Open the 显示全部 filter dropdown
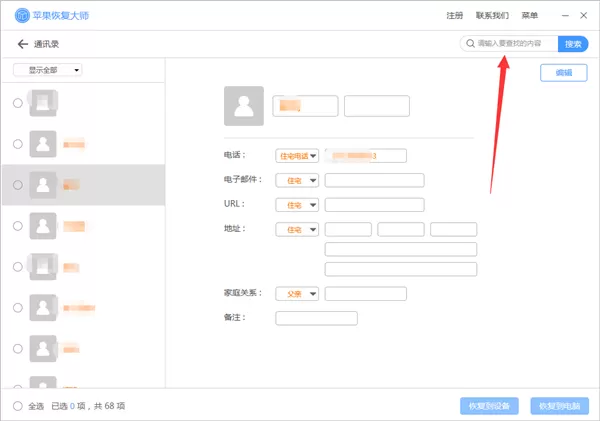 (x=48, y=70)
